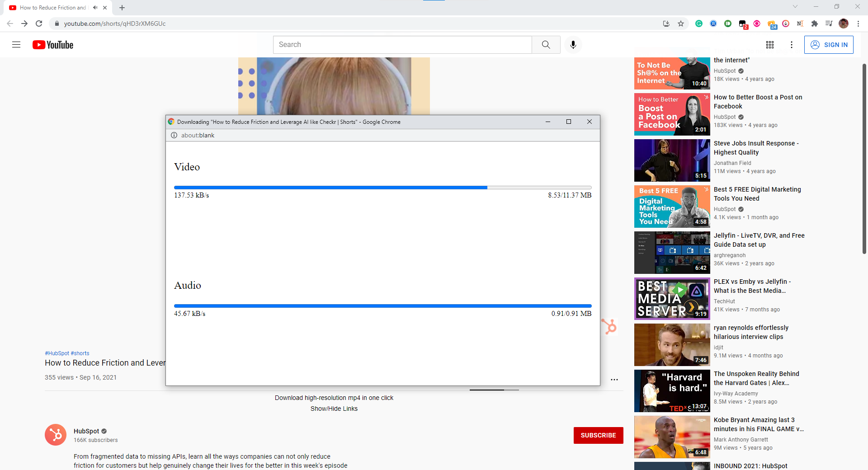Click the YouTube search field

coord(402,45)
